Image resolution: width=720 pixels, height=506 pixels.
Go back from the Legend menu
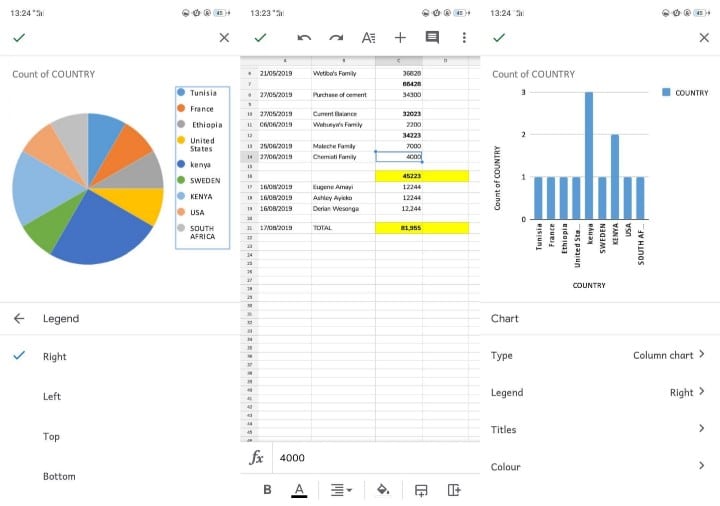19,318
